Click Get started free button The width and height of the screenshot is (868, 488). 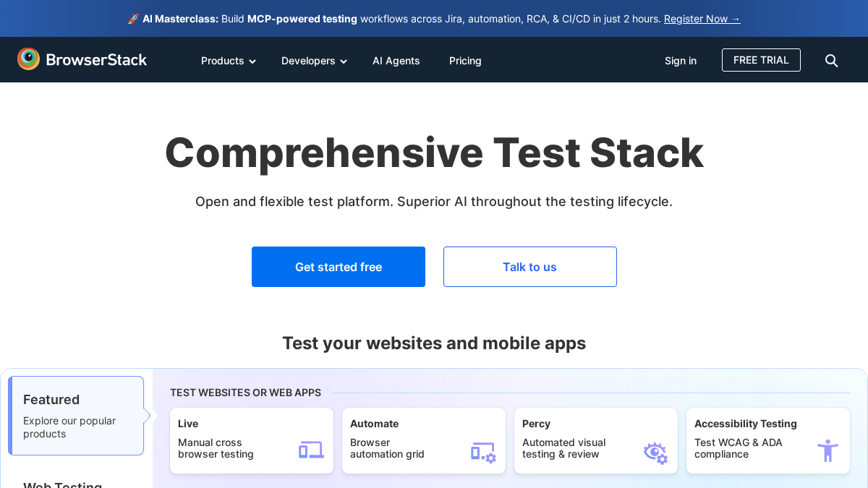(339, 267)
